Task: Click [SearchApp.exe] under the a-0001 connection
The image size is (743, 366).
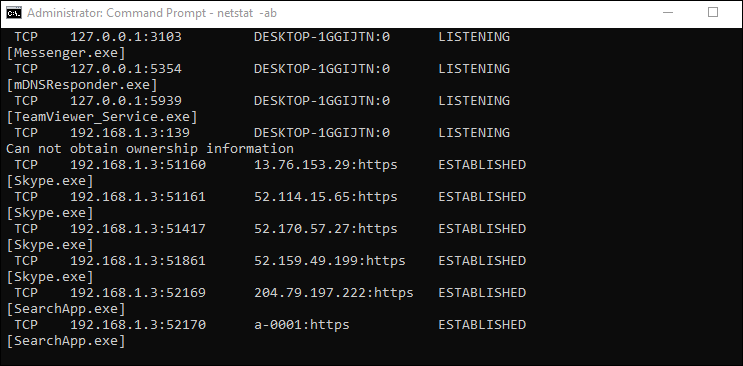Action: coord(65,341)
